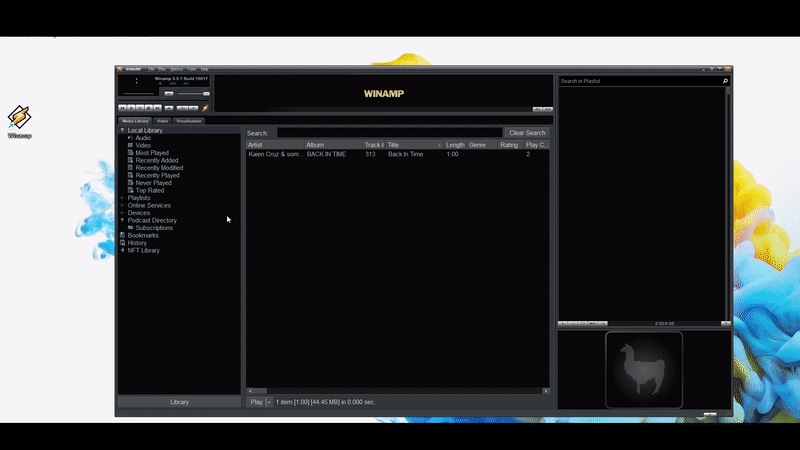This screenshot has height=450, width=800.
Task: Sort by the Title column header
Action: coord(414,145)
